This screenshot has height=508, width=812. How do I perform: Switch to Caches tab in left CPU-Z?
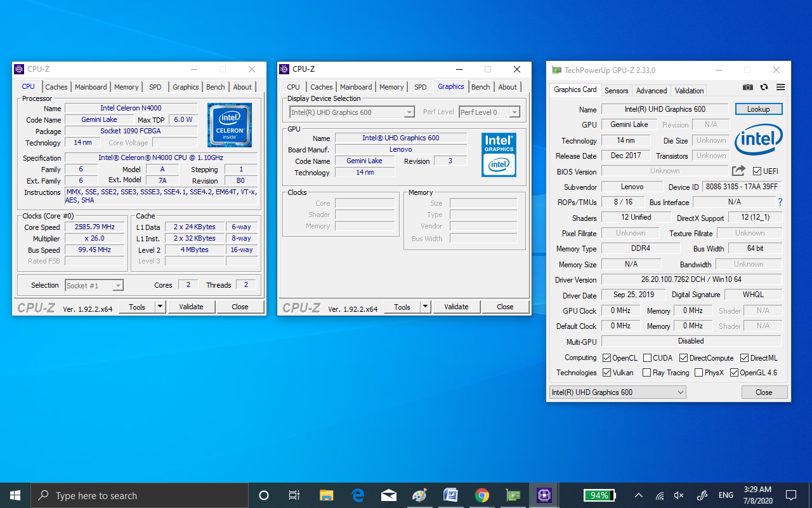56,87
